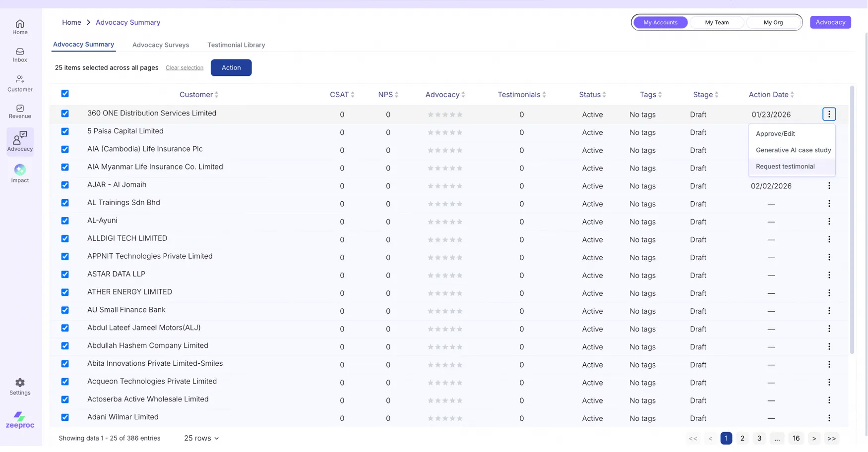The width and height of the screenshot is (868, 452).
Task: Click the Clear selection link
Action: pos(185,67)
